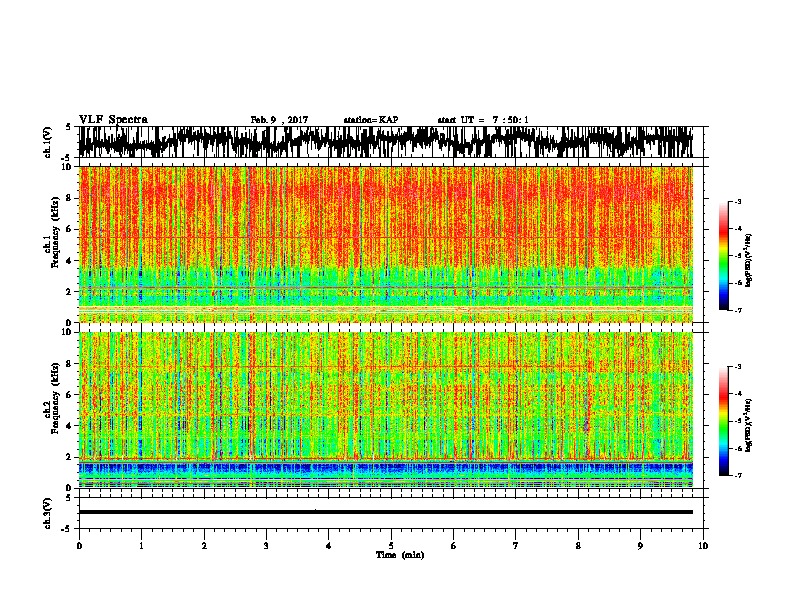Click the "-3" label on ch.2 colorbar
Image resolution: width=792 pixels, height=612 pixels.
coord(737,367)
